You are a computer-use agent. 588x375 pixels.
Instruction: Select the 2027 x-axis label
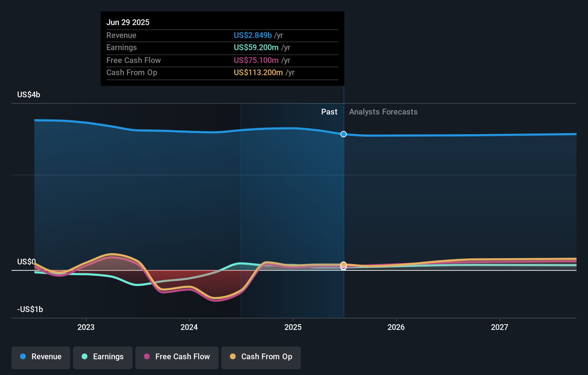pyautogui.click(x=500, y=327)
